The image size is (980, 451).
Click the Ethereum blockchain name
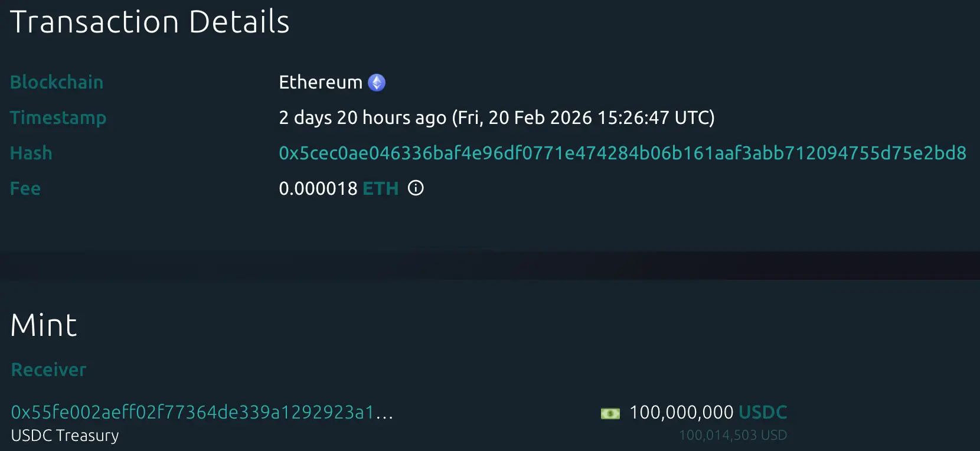320,83
